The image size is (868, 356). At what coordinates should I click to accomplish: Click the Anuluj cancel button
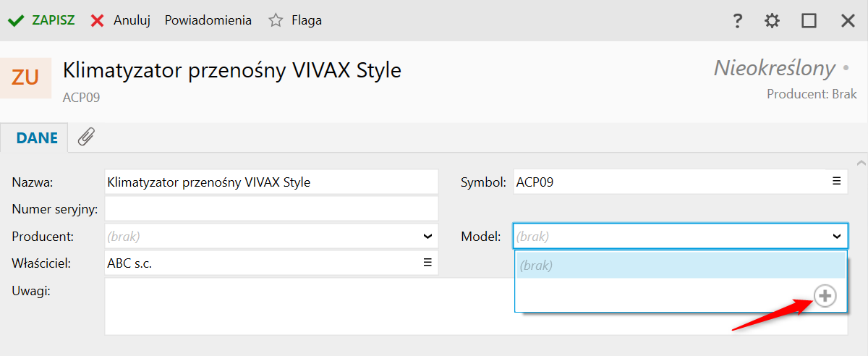pos(121,21)
